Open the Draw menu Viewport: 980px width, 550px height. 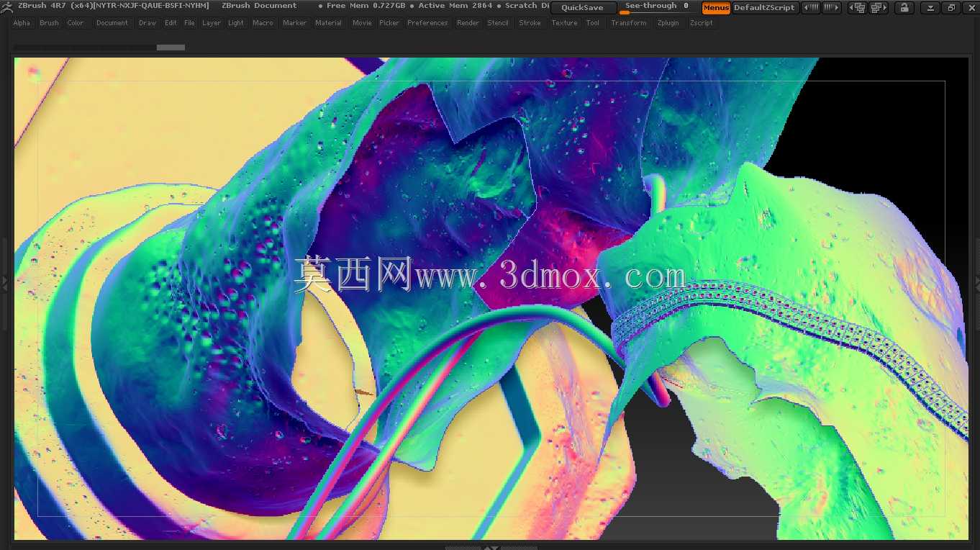(148, 23)
